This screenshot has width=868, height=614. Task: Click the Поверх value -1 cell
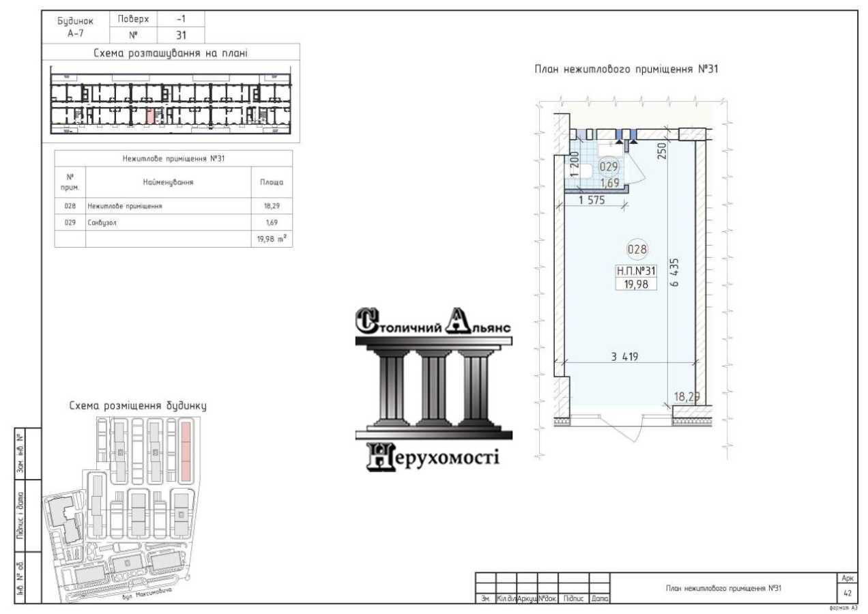tap(181, 19)
